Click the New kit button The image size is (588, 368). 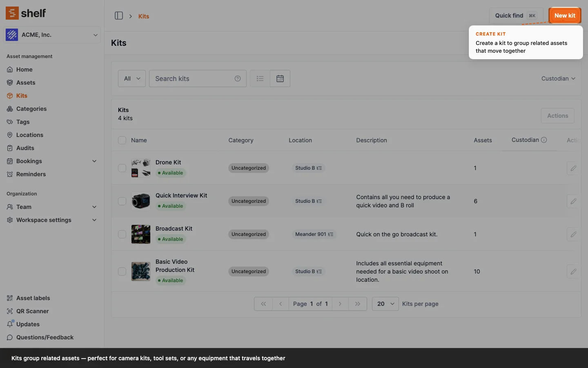(x=565, y=16)
